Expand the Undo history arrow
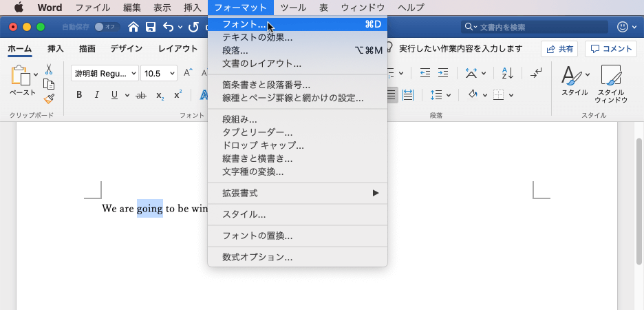This screenshot has height=310, width=644. [180, 28]
